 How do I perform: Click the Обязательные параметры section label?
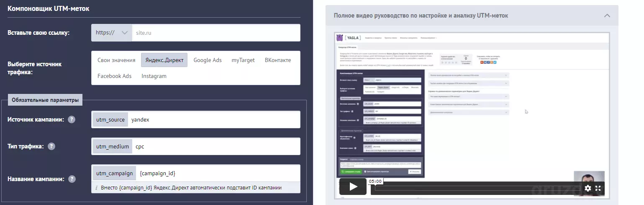click(45, 100)
